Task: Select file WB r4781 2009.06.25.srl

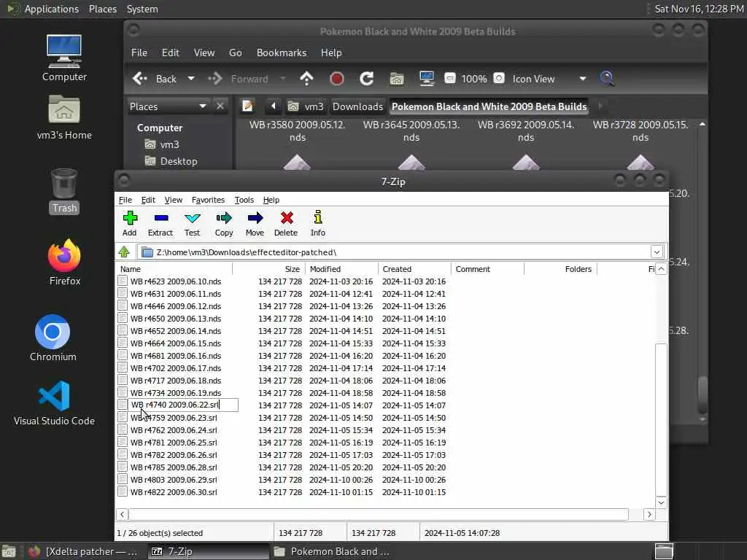Action: (x=174, y=443)
